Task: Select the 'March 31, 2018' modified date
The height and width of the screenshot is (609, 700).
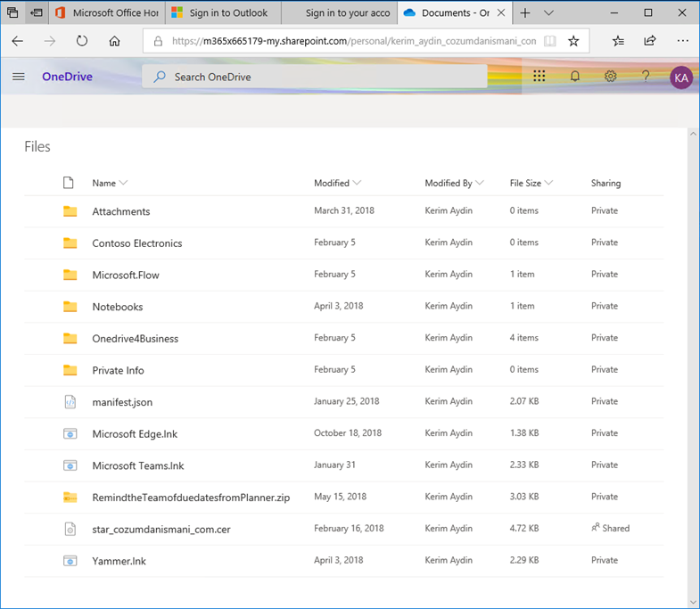Action: (x=344, y=210)
